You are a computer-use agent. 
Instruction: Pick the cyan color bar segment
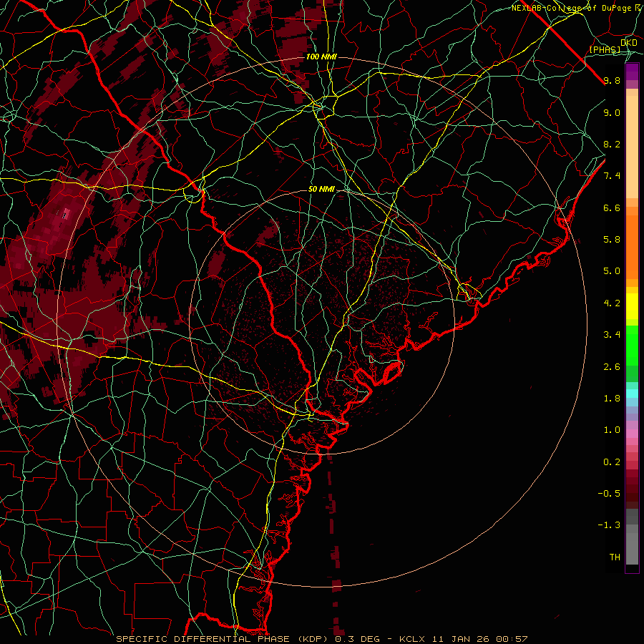point(632,394)
